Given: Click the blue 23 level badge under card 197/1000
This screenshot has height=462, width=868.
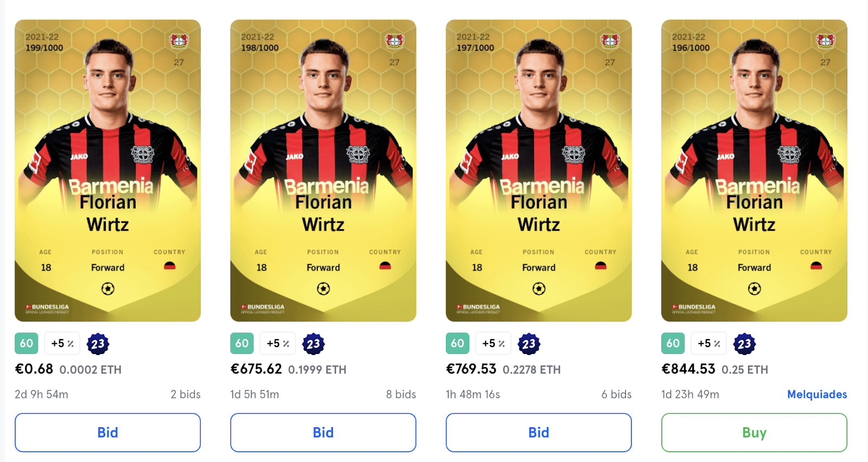Looking at the screenshot, I should click(x=529, y=344).
